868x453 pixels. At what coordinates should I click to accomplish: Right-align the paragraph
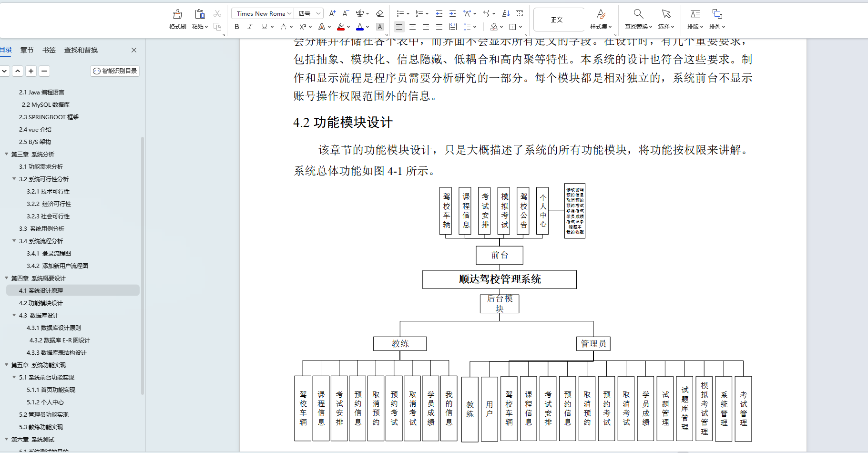(x=426, y=27)
